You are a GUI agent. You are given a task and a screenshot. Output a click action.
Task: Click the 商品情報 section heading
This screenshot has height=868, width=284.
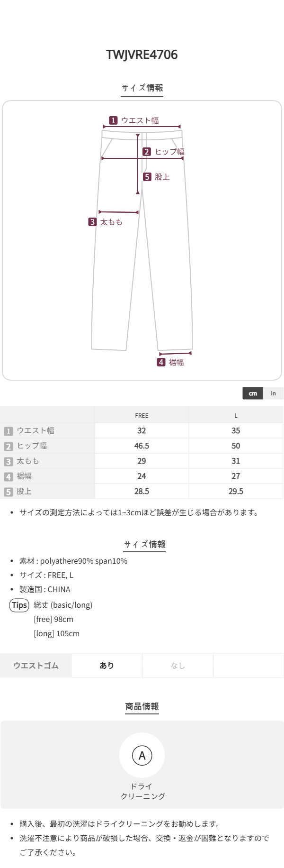(142, 706)
